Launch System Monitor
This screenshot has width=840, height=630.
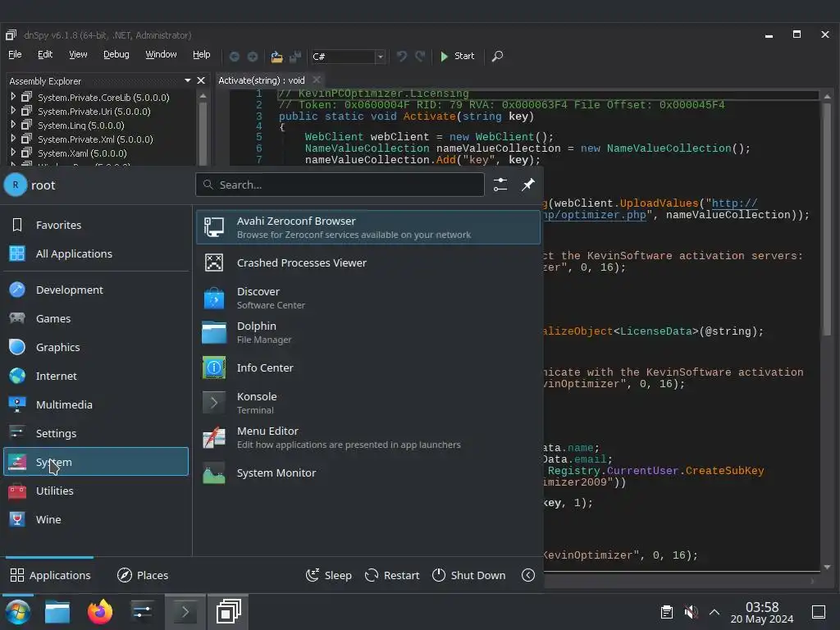click(368, 473)
